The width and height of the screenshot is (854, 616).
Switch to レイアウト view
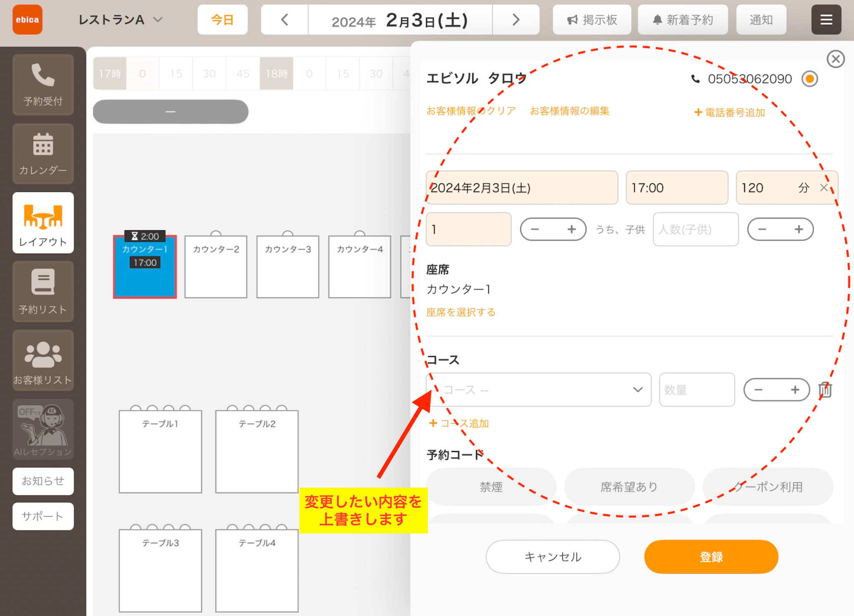43,223
